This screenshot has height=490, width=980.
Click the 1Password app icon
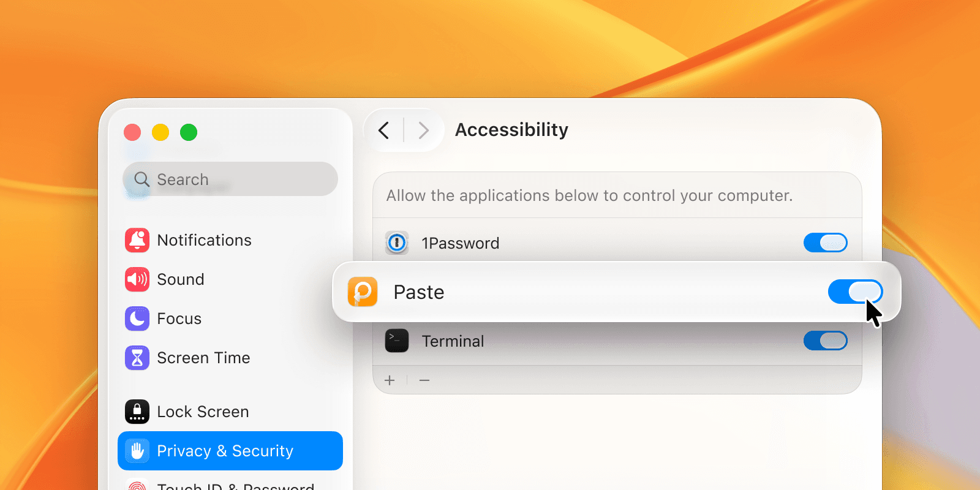click(x=397, y=243)
